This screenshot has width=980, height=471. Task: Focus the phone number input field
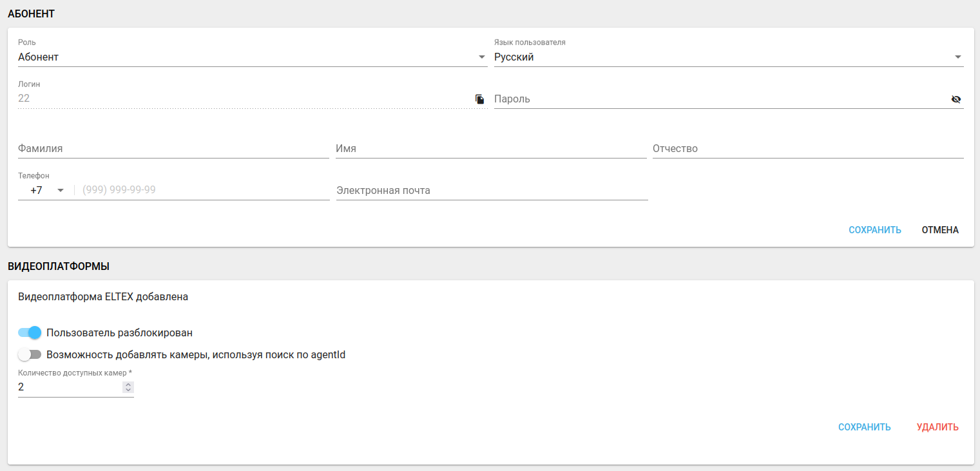coord(203,190)
